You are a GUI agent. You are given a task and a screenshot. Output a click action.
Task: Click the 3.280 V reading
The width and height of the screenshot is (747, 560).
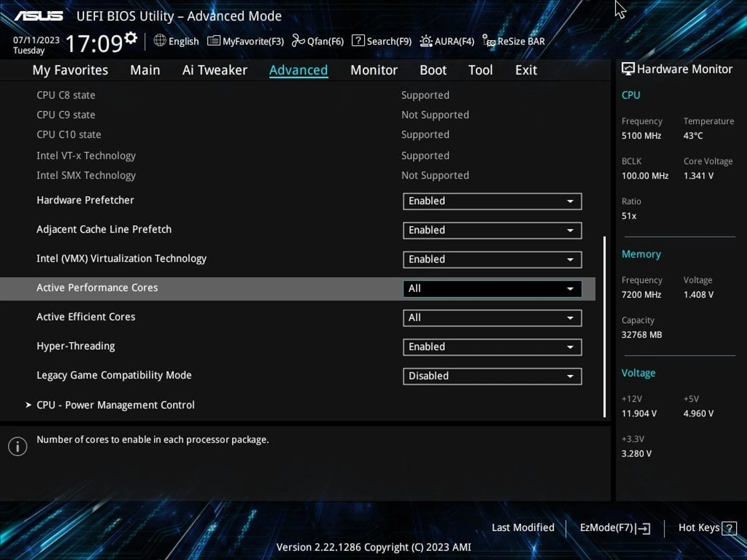click(636, 454)
